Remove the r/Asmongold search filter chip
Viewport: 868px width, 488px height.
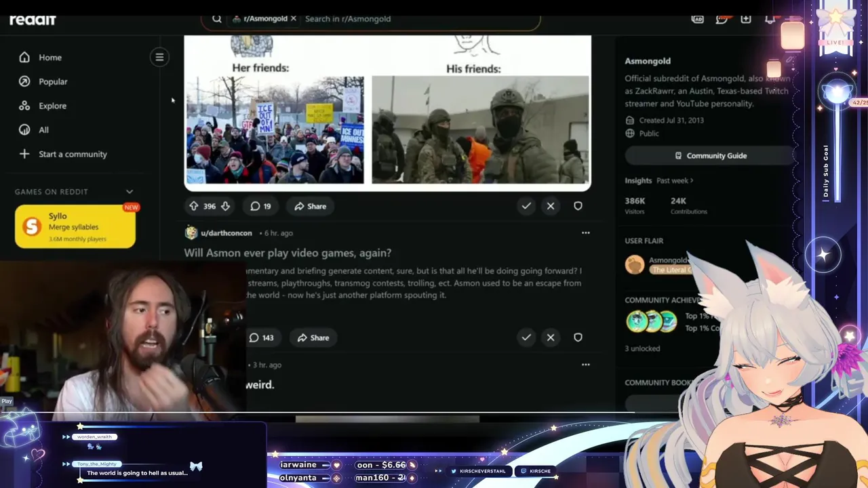coord(294,18)
